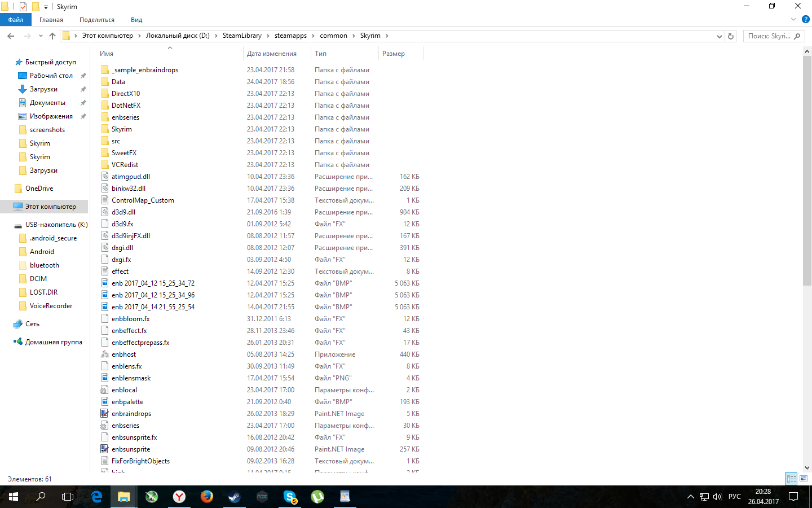
Task: Select enbsunsprite Paint.NET image file
Action: click(x=131, y=449)
